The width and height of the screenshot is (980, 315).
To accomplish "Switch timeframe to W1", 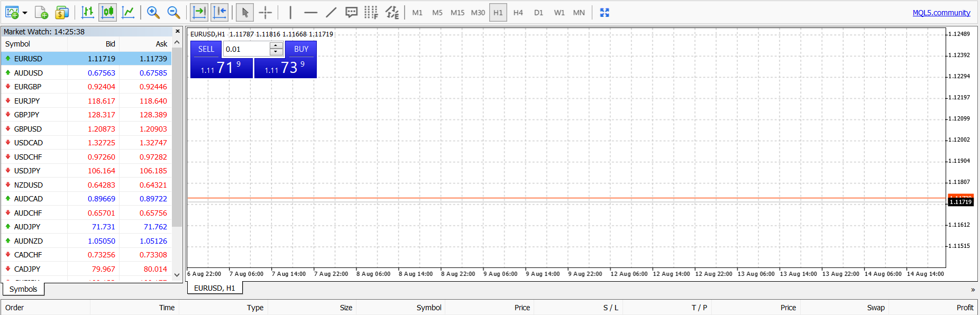I will (559, 13).
